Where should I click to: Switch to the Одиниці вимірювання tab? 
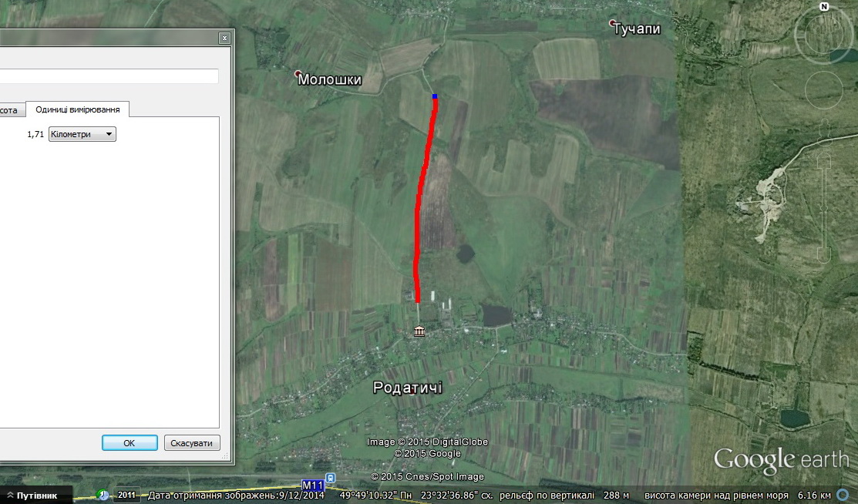click(x=78, y=109)
